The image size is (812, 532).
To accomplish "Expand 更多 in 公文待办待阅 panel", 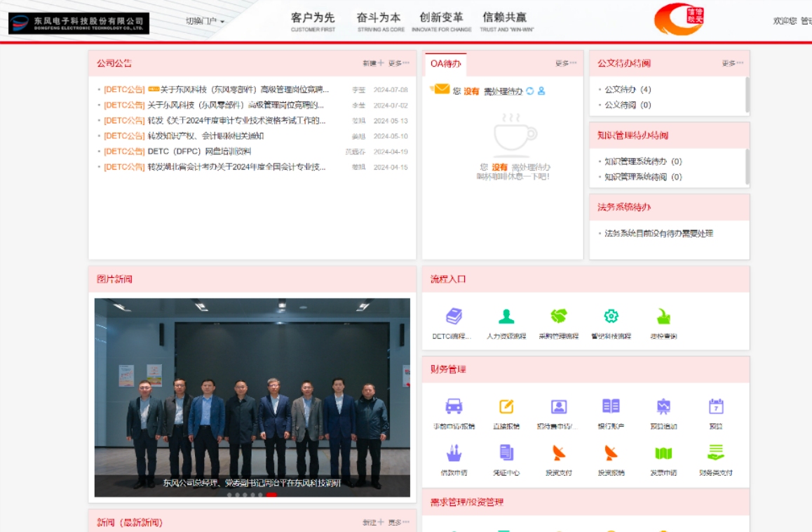I will pos(732,63).
